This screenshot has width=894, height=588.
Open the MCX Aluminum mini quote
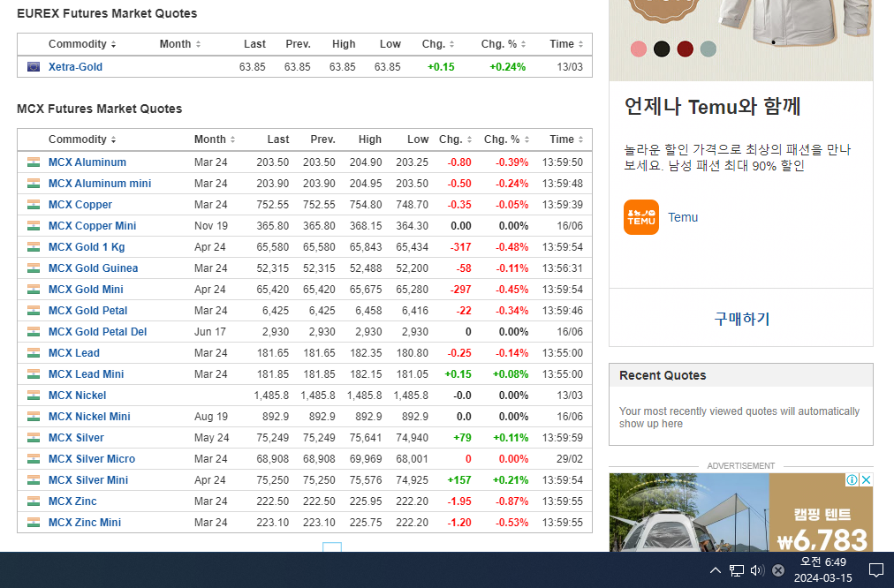[100, 184]
